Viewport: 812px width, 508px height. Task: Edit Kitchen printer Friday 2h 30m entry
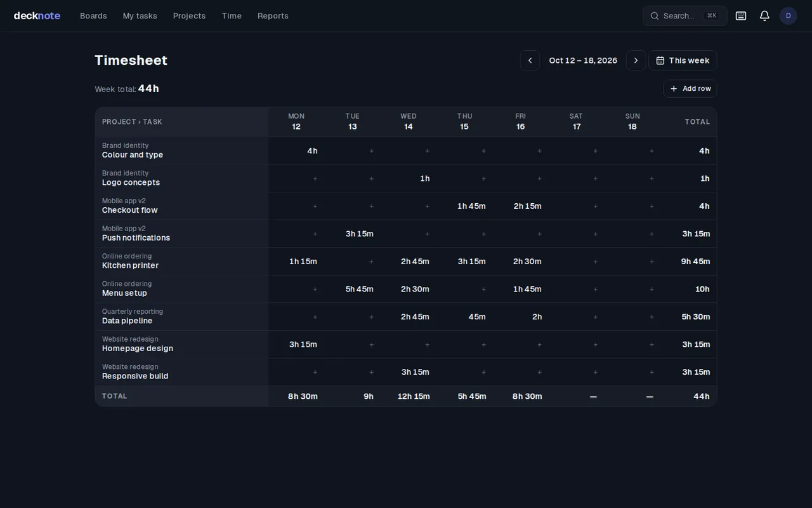point(527,262)
